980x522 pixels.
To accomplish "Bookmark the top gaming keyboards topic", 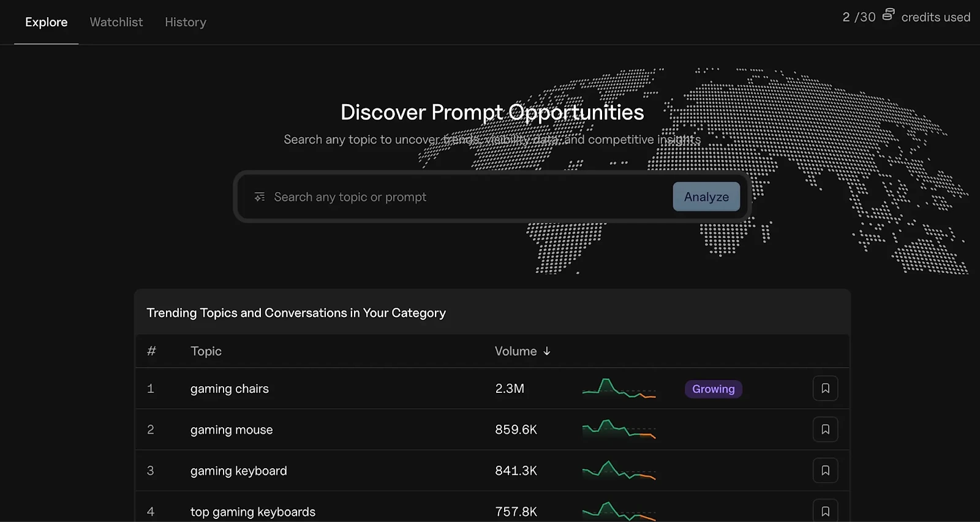I will click(825, 511).
